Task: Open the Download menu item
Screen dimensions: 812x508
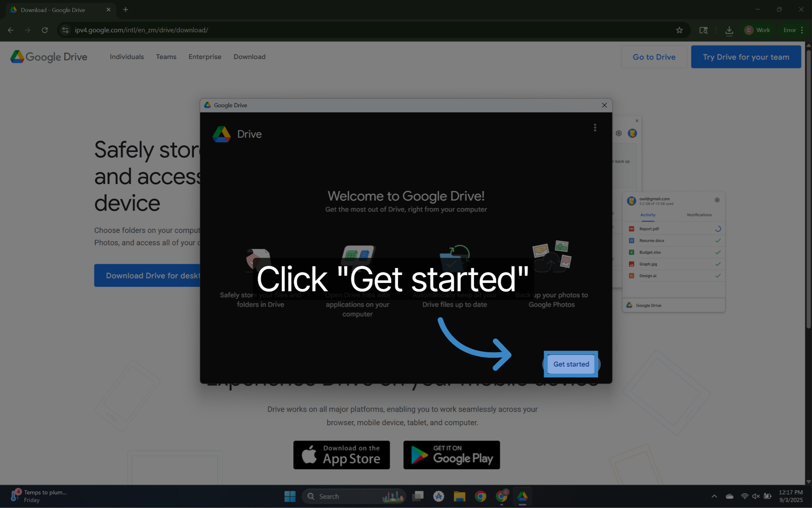Action: click(x=249, y=57)
